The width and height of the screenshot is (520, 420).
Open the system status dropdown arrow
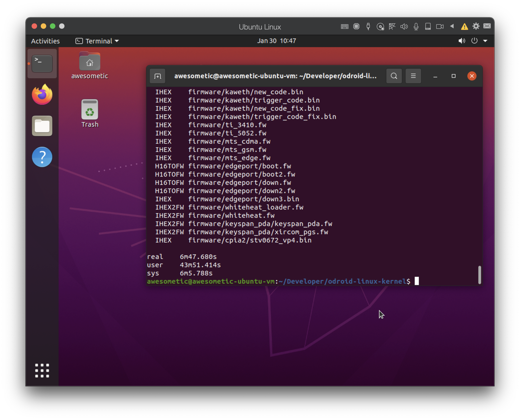(485, 41)
